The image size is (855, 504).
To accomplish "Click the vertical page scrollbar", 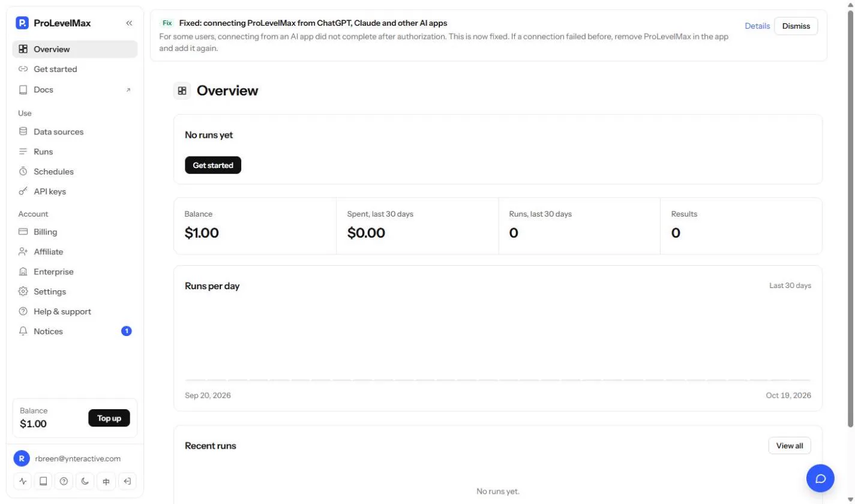I will click(850, 220).
